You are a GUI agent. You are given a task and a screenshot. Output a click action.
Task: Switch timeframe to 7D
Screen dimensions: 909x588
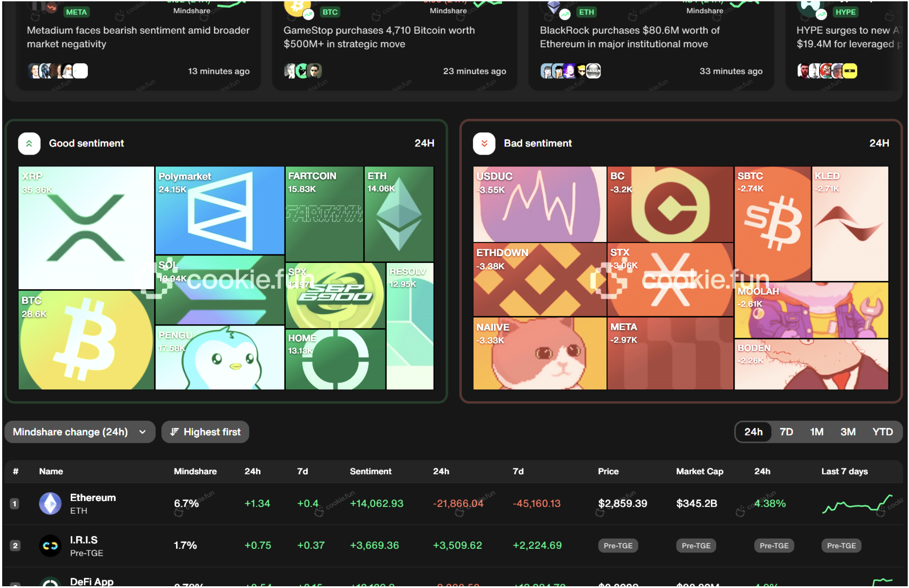tap(786, 432)
